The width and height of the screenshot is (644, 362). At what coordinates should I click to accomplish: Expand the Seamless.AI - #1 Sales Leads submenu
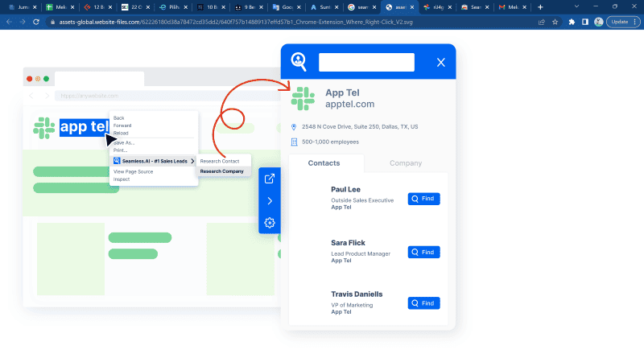(155, 161)
